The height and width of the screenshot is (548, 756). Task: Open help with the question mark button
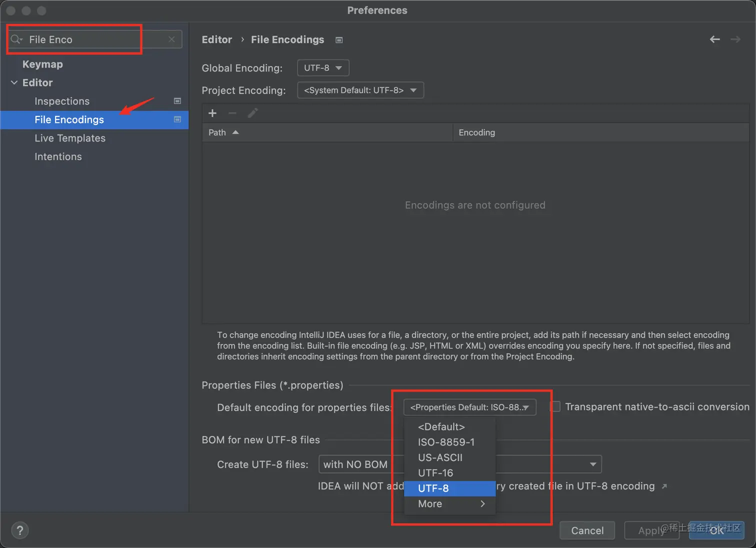(20, 530)
